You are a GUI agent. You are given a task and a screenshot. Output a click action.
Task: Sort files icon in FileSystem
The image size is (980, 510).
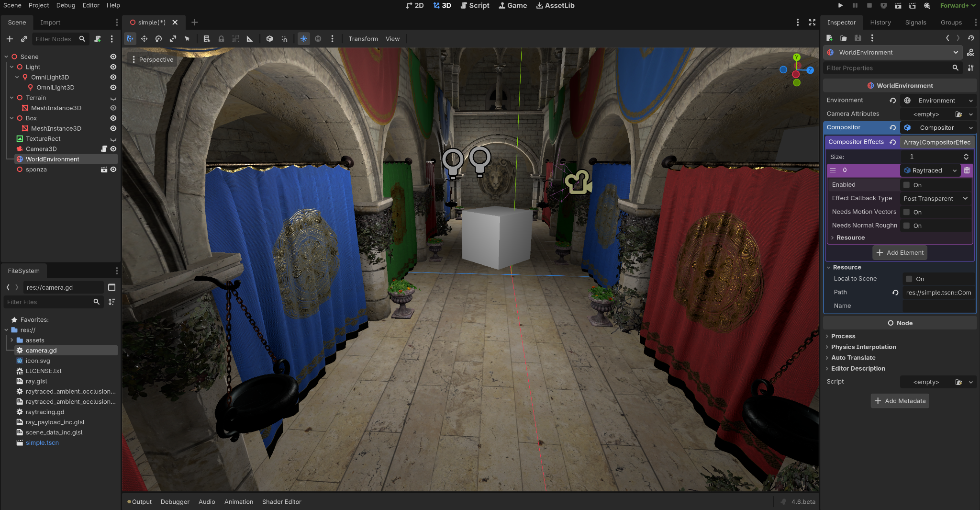click(x=112, y=302)
